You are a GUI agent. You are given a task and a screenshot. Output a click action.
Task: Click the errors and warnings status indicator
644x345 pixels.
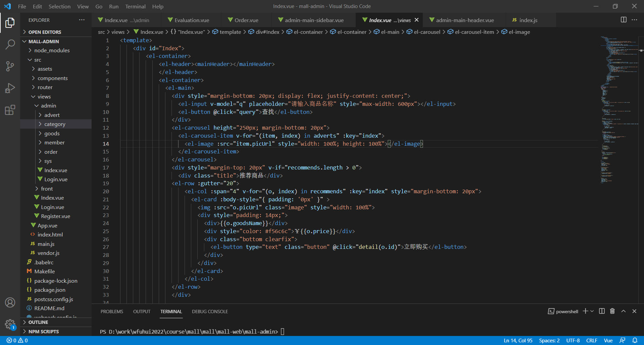17,340
